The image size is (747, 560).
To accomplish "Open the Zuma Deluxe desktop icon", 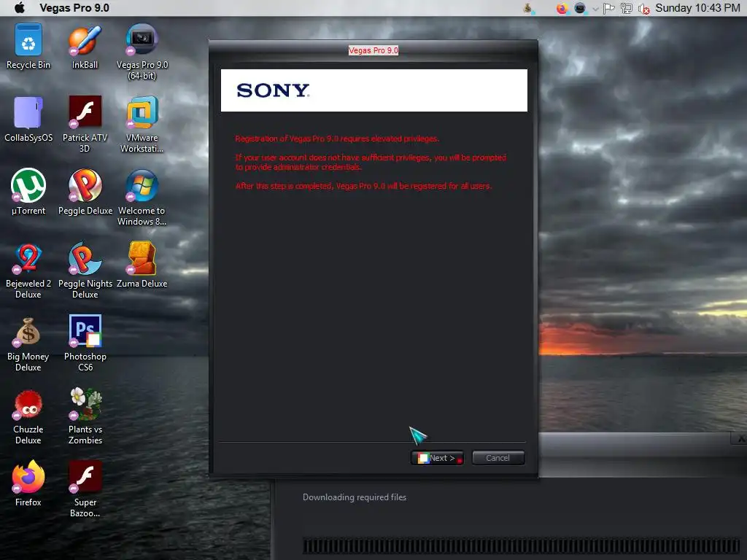I will [142, 265].
